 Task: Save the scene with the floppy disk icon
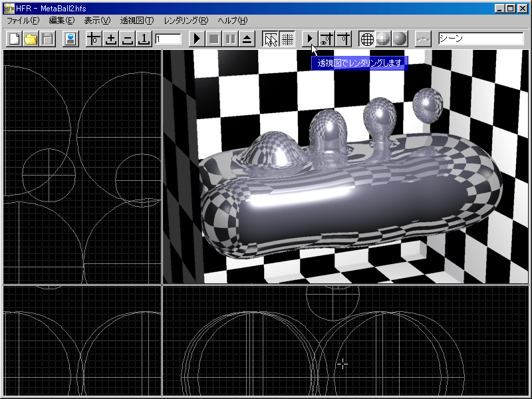point(47,39)
